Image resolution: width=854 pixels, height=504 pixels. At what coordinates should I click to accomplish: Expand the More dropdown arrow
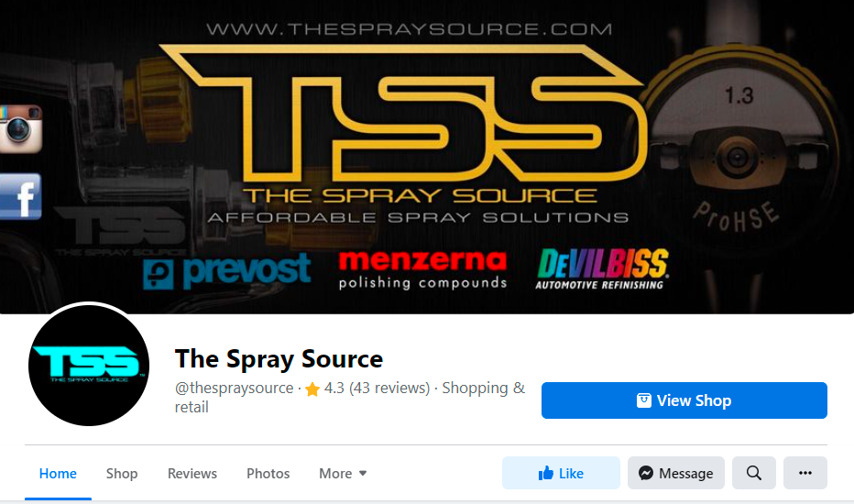click(x=363, y=473)
